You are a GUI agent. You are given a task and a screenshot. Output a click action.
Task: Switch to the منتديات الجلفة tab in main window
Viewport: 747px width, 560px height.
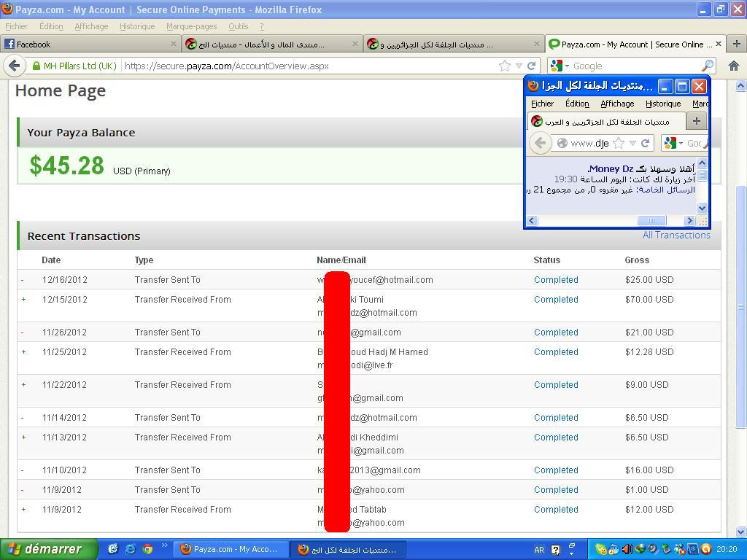coord(454,44)
